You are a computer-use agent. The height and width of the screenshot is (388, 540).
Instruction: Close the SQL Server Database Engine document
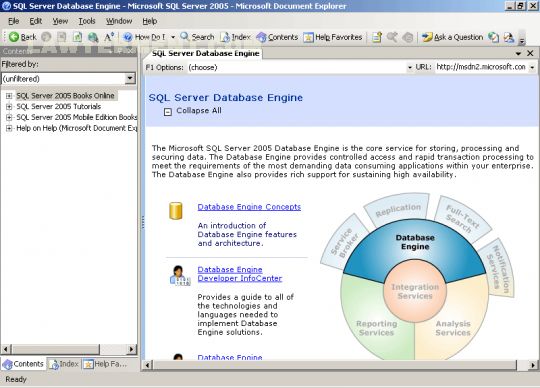[x=530, y=53]
